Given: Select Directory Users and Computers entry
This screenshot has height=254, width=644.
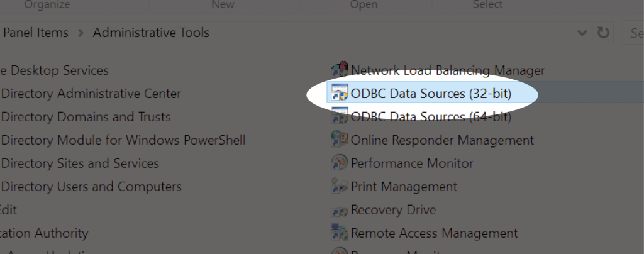Looking at the screenshot, I should (91, 187).
